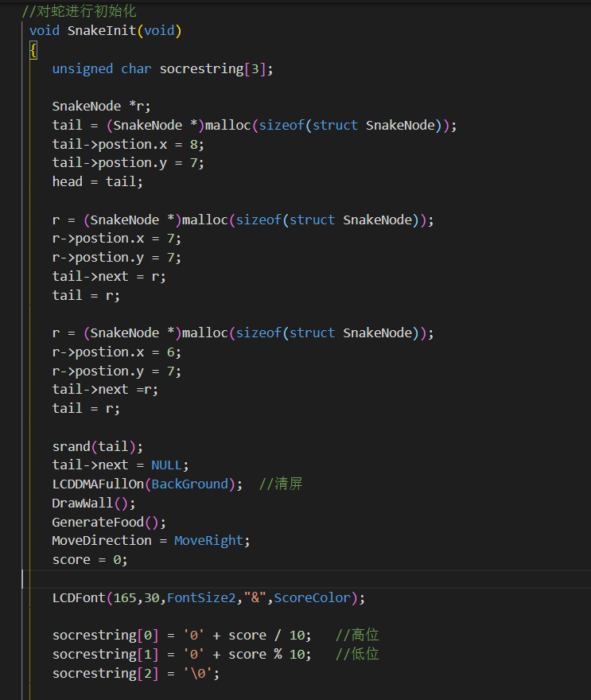Click the line 'tail = (SnakeNode *)malloc' assignment
This screenshot has height=700, width=591.
255,126
